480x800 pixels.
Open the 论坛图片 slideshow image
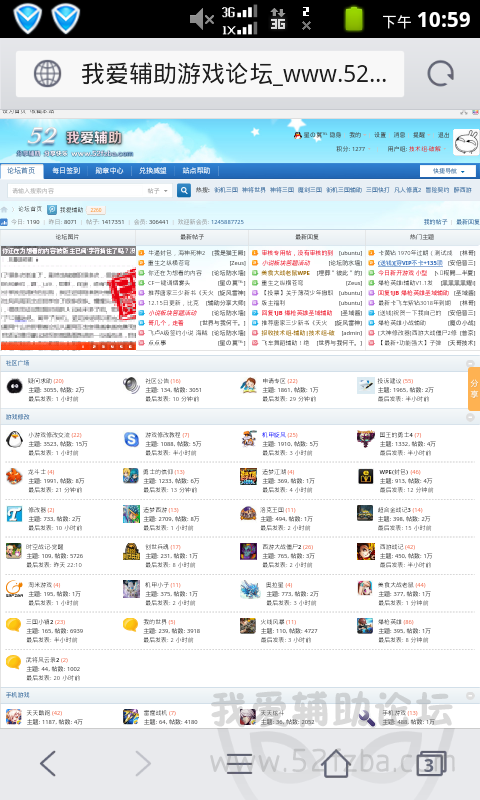point(68,298)
